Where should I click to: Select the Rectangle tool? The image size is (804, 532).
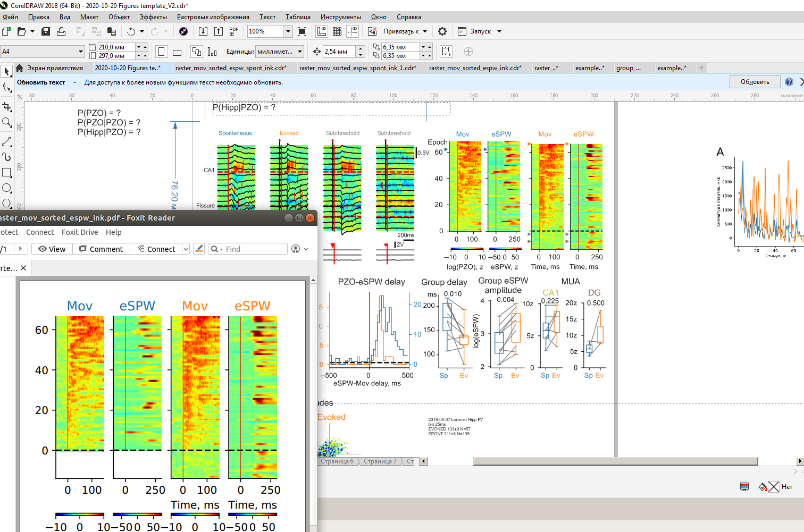tap(7, 172)
